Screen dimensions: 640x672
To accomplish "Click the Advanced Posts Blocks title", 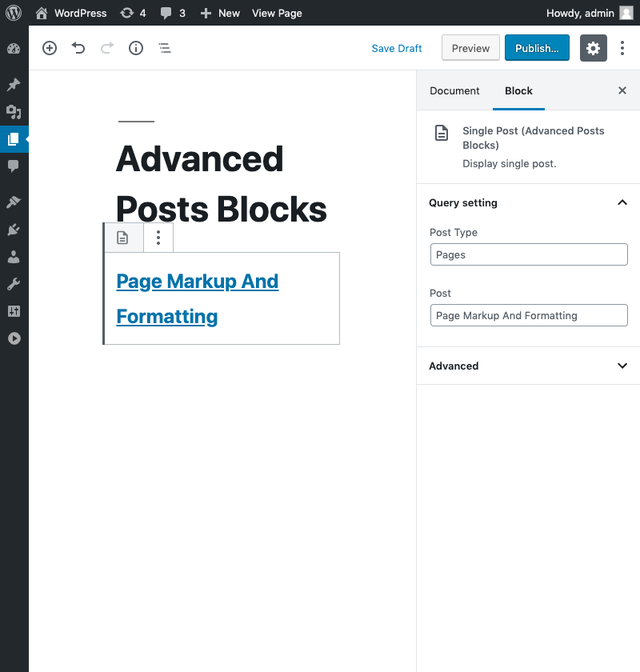I will (221, 184).
